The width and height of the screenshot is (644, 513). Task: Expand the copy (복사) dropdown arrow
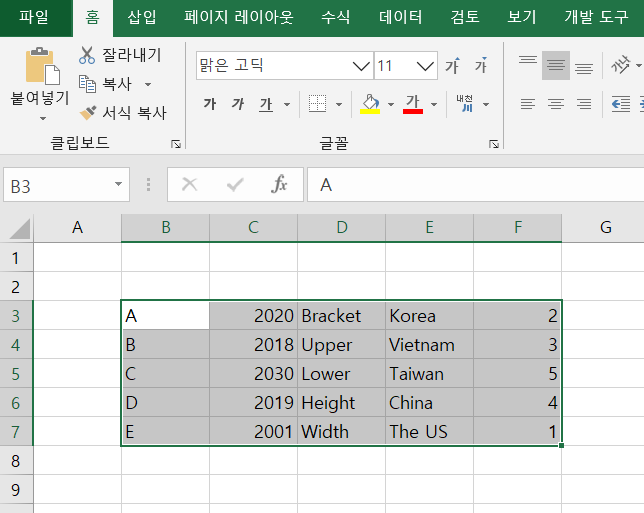click(148, 85)
